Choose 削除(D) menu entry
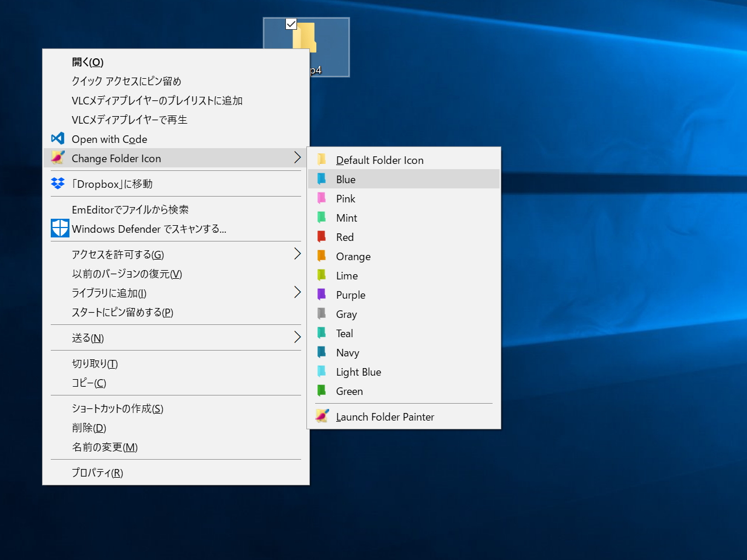 (176, 428)
